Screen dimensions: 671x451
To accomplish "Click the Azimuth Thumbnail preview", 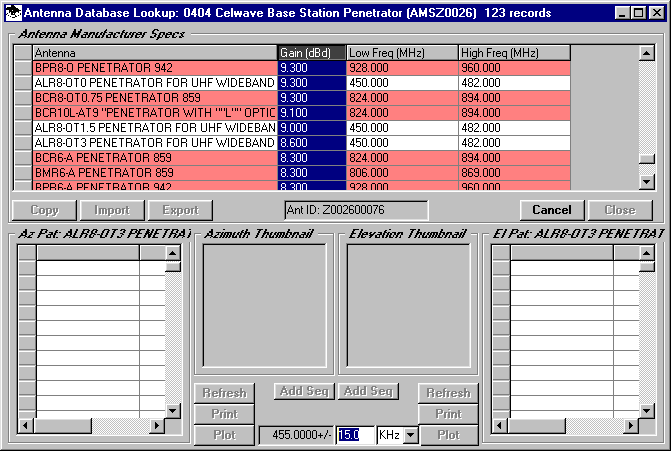I will click(x=264, y=306).
